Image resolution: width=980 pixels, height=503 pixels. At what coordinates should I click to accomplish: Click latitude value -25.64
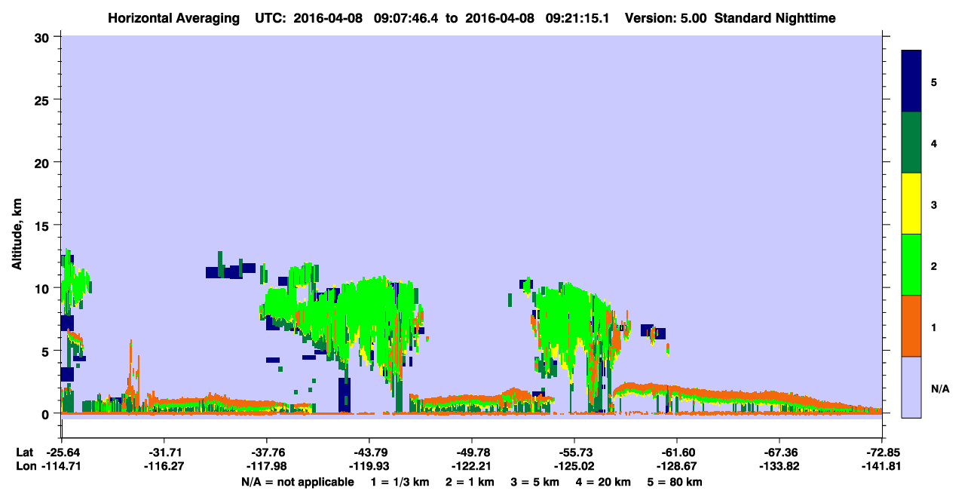tap(61, 452)
